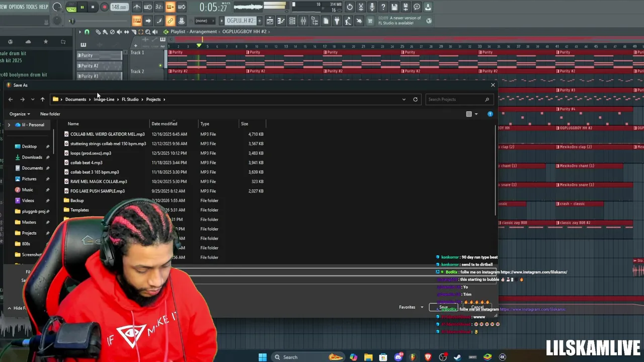The width and height of the screenshot is (644, 362).
Task: Click the scissors audio editor icon
Action: point(361,7)
